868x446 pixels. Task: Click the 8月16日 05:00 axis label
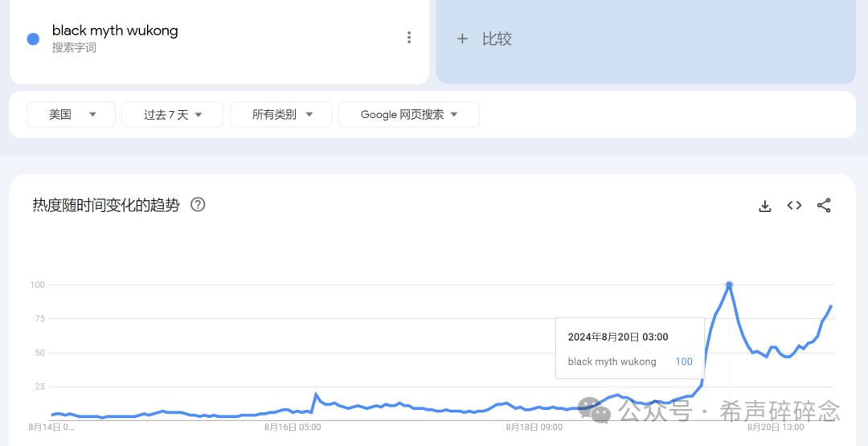[293, 428]
